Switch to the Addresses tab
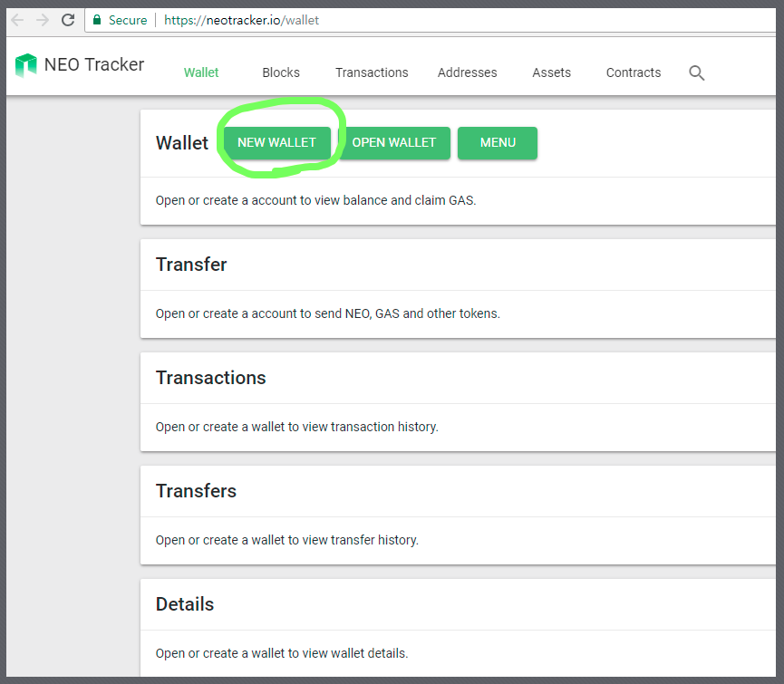The width and height of the screenshot is (784, 684). tap(467, 72)
